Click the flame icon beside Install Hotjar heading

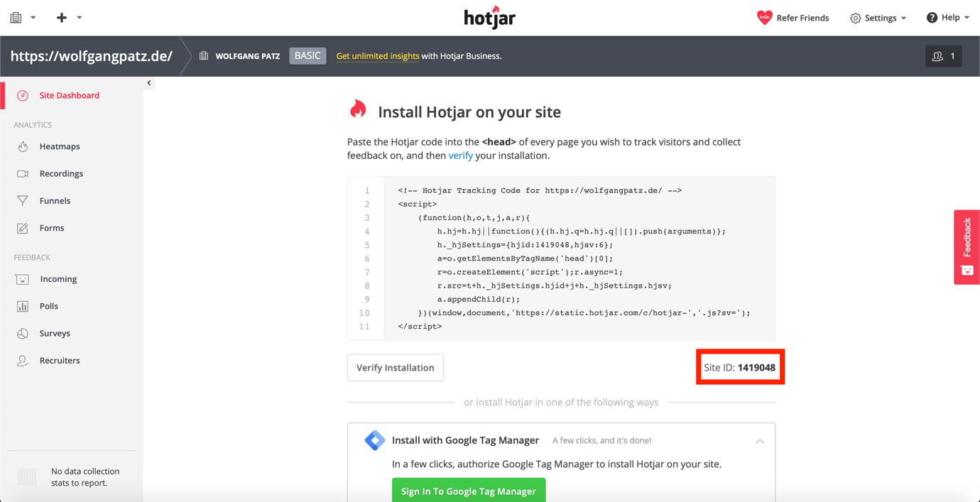click(x=358, y=109)
